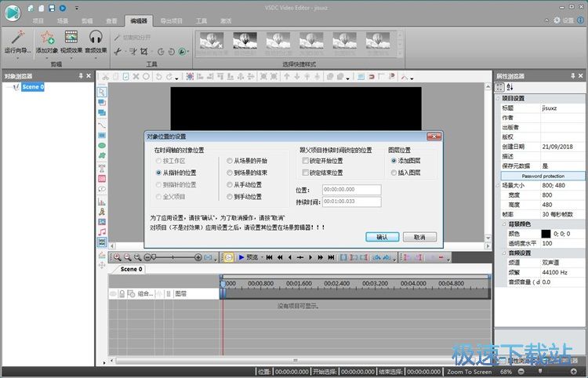Select the 插入图层 radio option
This screenshot has width=588, height=378.
point(394,172)
